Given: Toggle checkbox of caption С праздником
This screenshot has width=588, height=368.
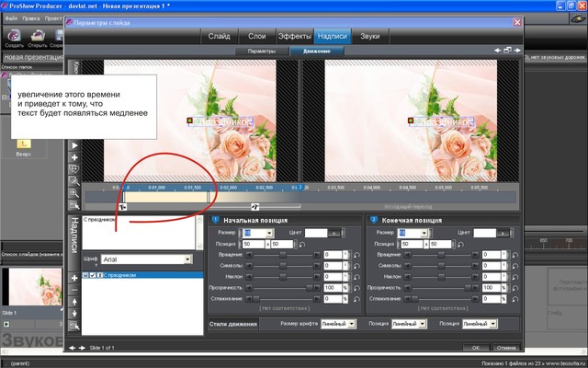Looking at the screenshot, I should click(x=93, y=275).
